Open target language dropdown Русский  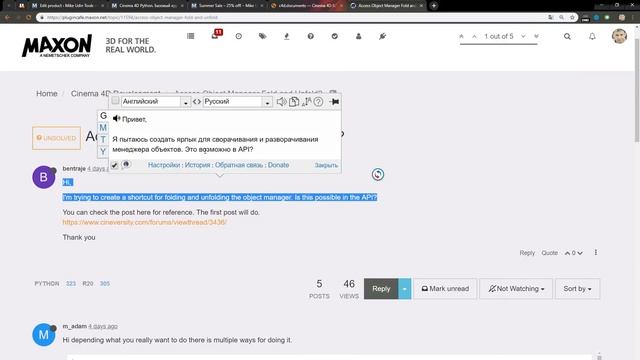point(237,102)
